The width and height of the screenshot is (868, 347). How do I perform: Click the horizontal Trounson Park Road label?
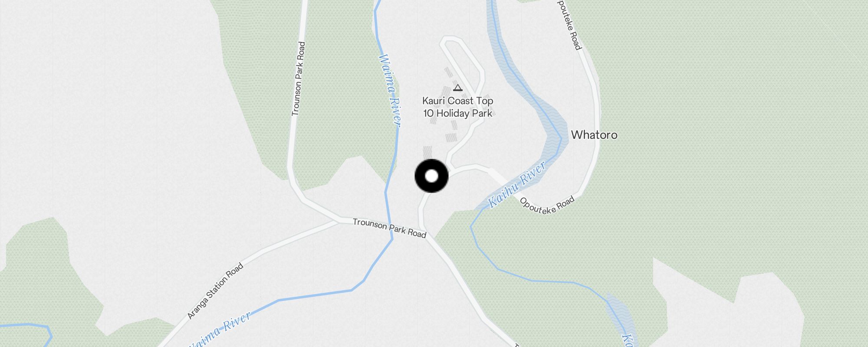389,228
